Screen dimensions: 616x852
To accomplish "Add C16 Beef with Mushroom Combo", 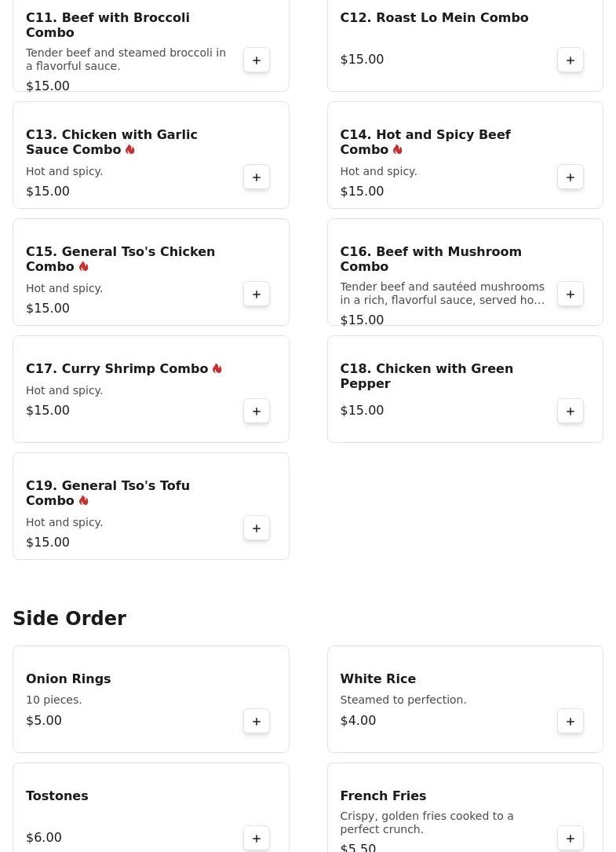I will point(570,294).
